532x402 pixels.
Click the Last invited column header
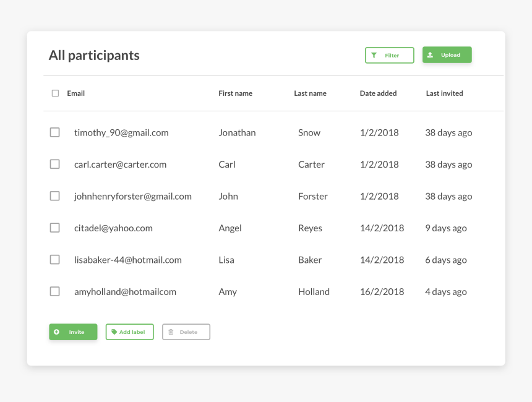(444, 93)
